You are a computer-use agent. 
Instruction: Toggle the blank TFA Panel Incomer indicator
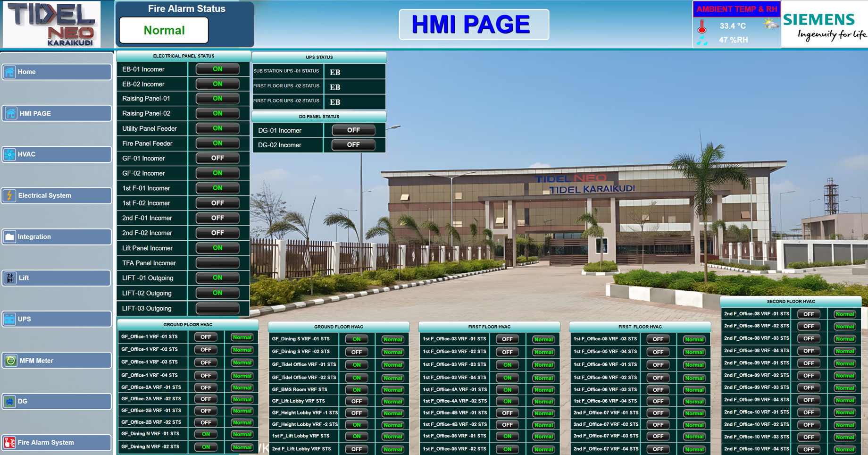[217, 263]
